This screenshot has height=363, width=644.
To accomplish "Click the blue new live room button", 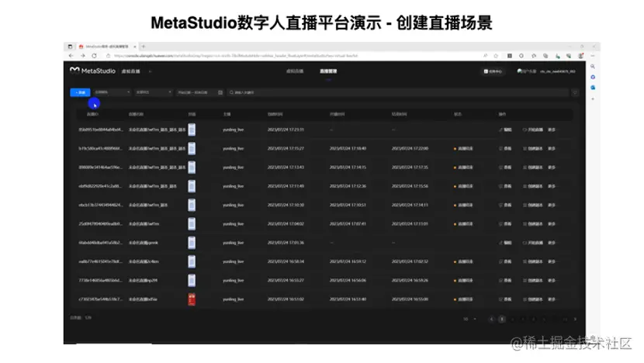I will tap(80, 92).
